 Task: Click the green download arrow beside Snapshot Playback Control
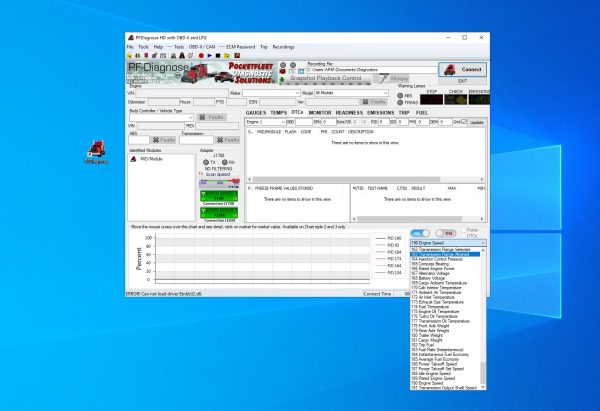(x=282, y=79)
